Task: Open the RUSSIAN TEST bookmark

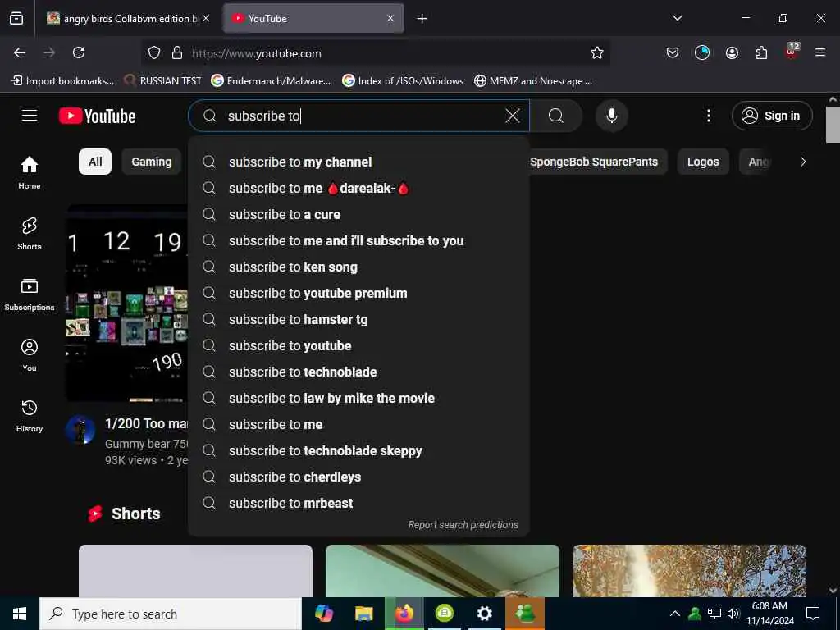Action: 163,81
